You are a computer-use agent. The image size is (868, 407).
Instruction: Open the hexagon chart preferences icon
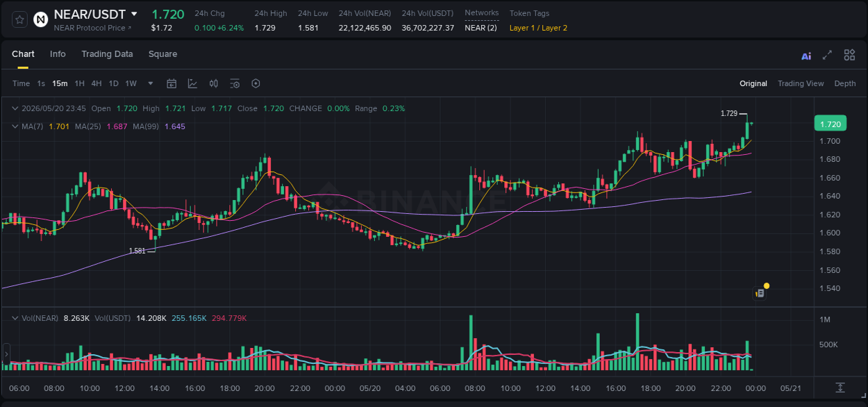256,83
